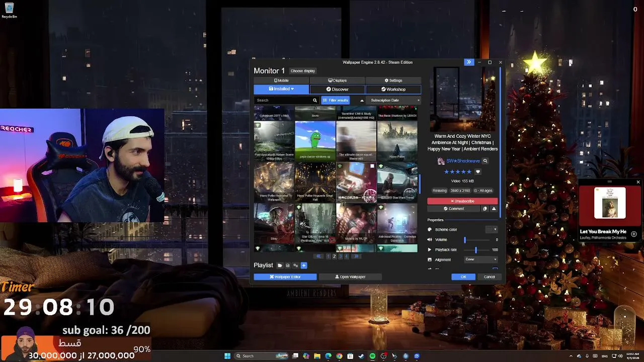Click the Playback rate play icon
644x362 pixels.
point(430,250)
